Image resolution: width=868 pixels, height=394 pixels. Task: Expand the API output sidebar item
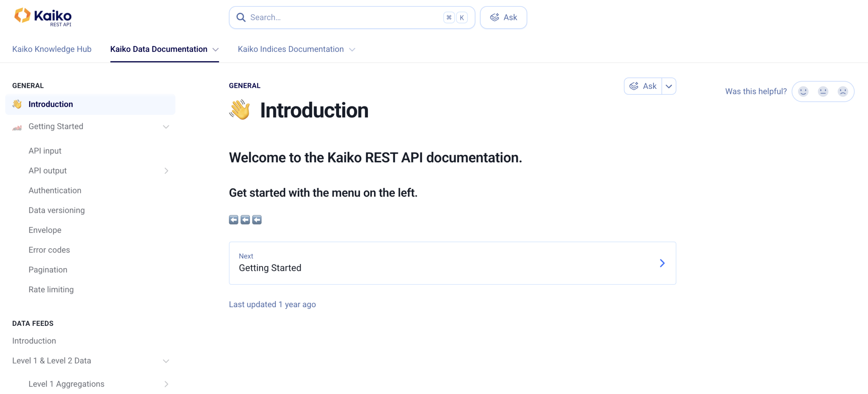(x=166, y=171)
